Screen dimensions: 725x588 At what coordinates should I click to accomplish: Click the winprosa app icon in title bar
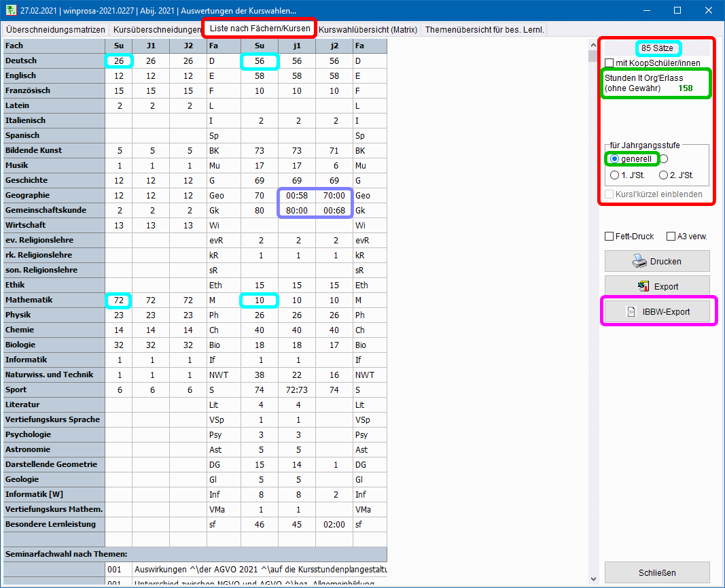pyautogui.click(x=10, y=10)
